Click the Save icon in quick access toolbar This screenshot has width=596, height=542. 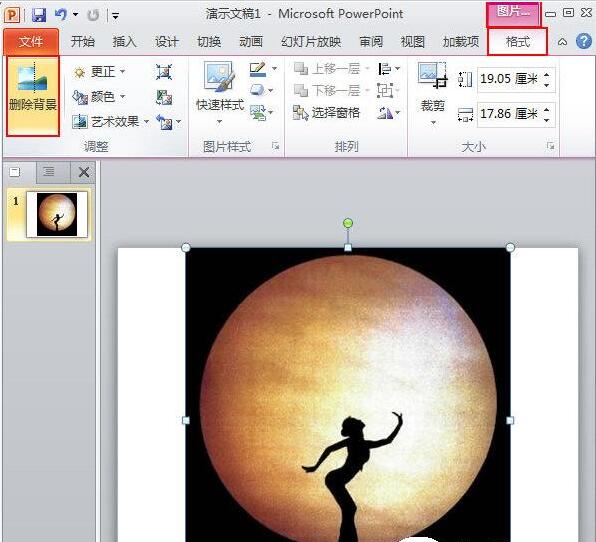(x=39, y=15)
